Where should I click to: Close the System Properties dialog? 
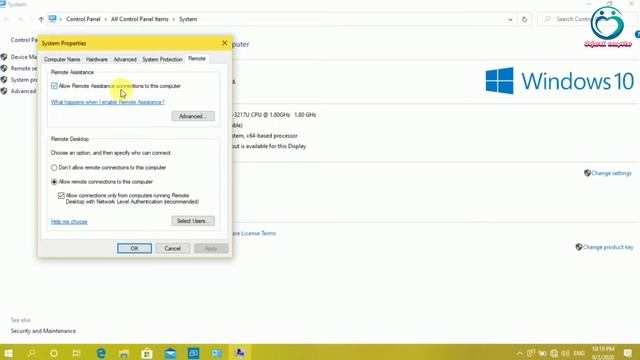pyautogui.click(x=224, y=43)
